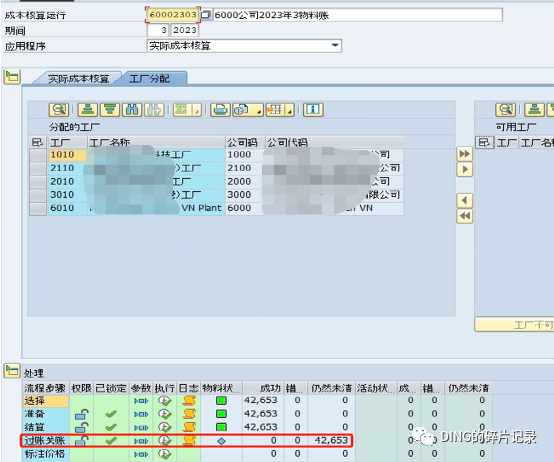Viewport: 554px width, 462px height.
Task: Execute the 选择 step clock icon
Action: tap(164, 401)
